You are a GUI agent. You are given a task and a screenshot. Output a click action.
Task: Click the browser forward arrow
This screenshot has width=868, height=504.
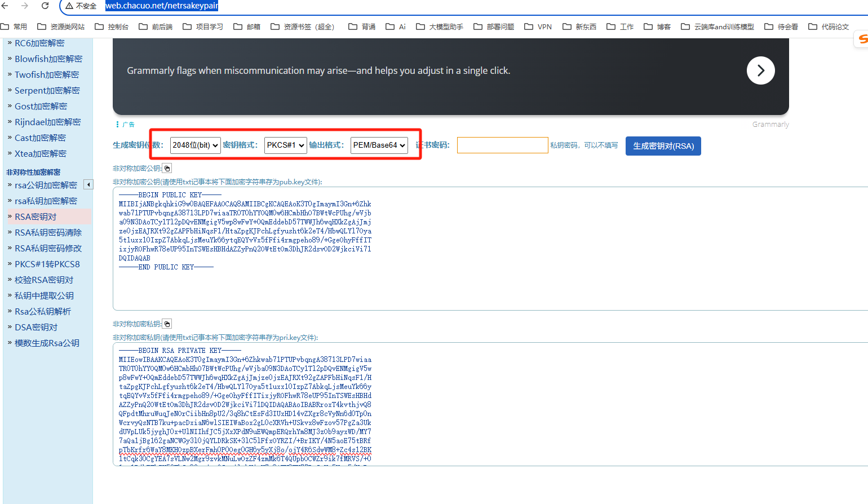[25, 6]
